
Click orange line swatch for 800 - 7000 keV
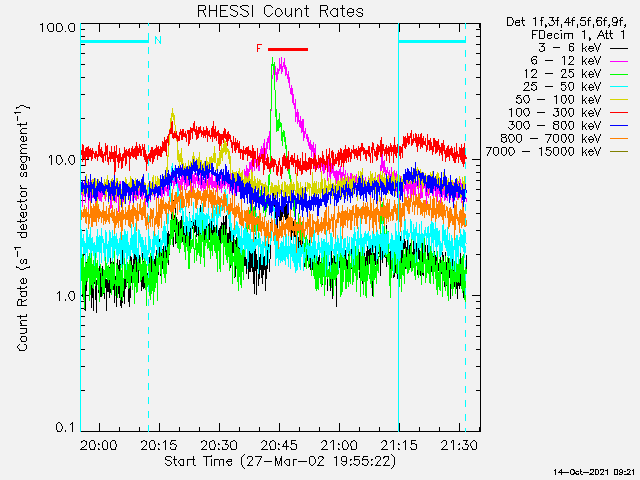coord(619,139)
